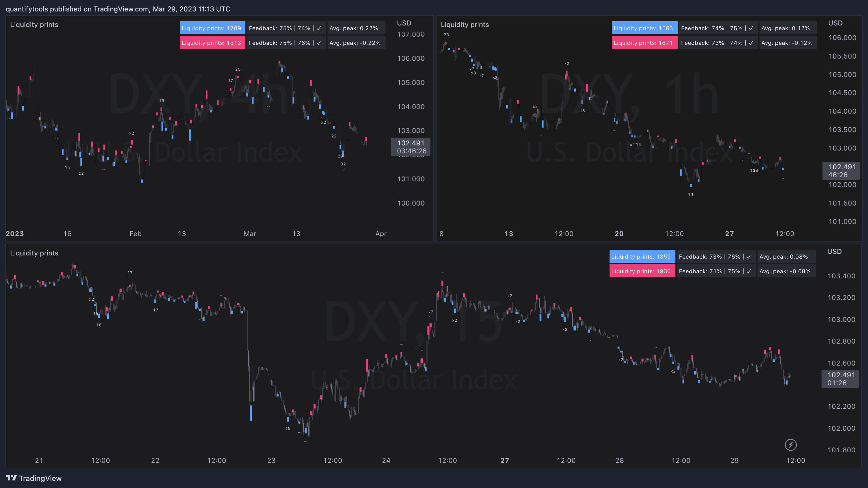The width and height of the screenshot is (868, 488).
Task: Click the quantifytools published on TradingView.com header
Action: click(117, 9)
